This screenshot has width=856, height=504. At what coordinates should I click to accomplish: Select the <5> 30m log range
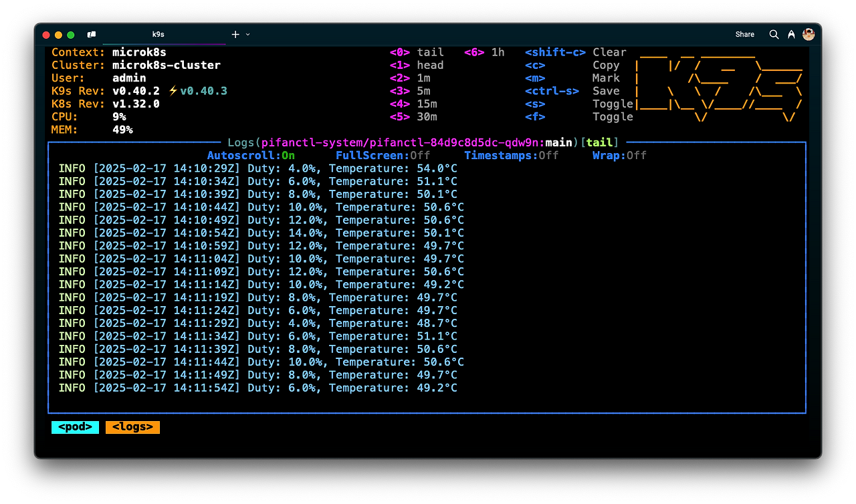[x=413, y=117]
